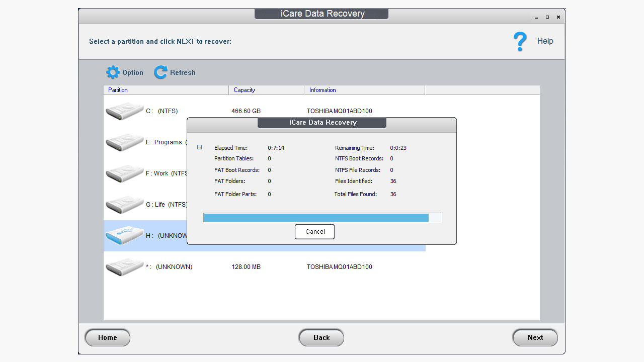
Task: Click the Elapsed Time value 0:7:14
Action: pyautogui.click(x=276, y=148)
